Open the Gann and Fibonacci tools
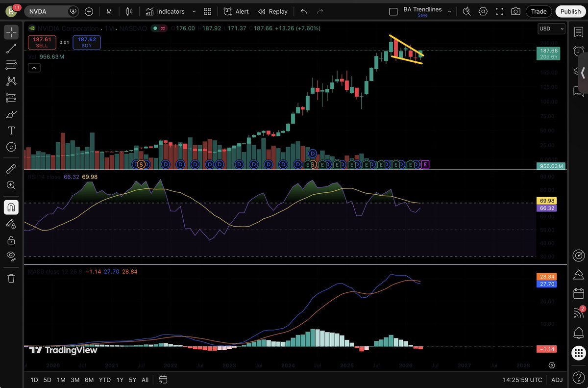This screenshot has height=388, width=588. point(11,65)
